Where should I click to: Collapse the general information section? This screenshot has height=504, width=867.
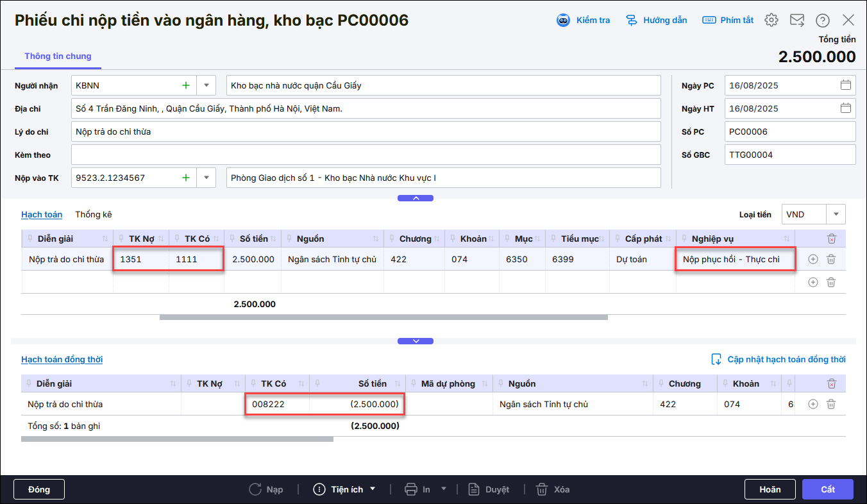point(416,198)
